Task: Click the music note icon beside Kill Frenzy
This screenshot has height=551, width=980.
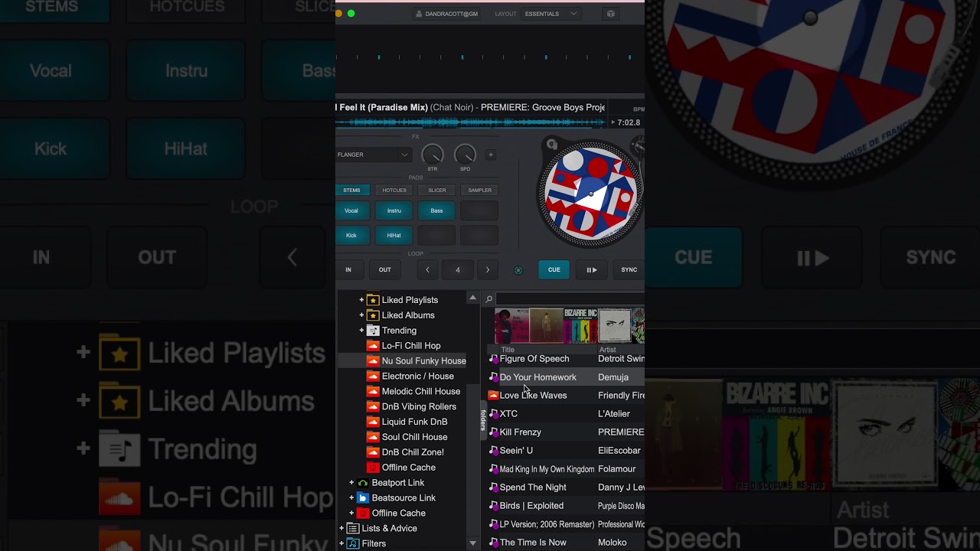Action: click(493, 432)
